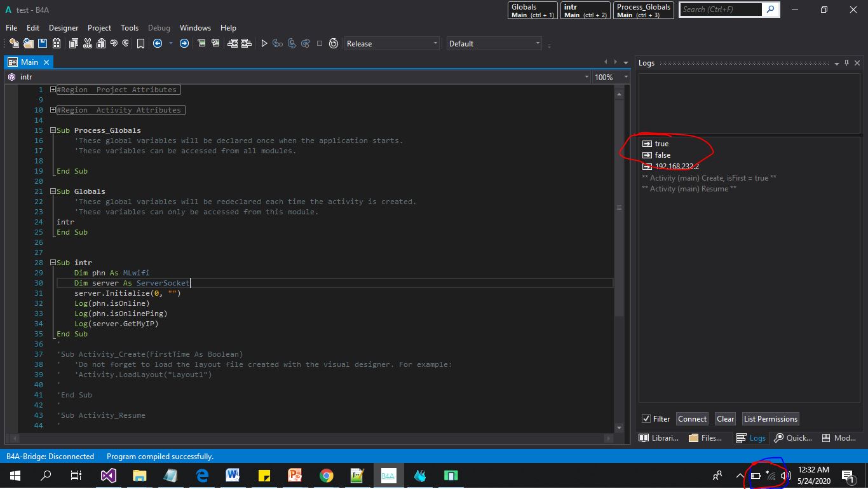The width and height of the screenshot is (868, 489).
Task: Click the Copy toolbar icon
Action: (74, 43)
